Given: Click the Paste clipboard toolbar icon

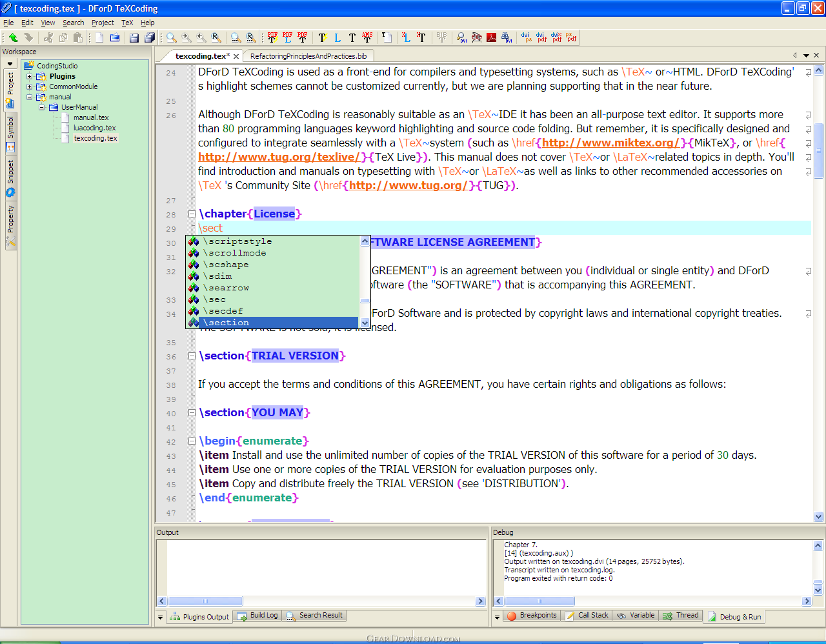Looking at the screenshot, I should tap(78, 37).
